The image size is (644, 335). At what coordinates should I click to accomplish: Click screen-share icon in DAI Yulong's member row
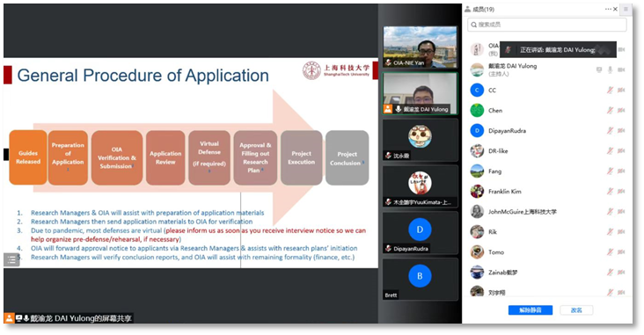point(599,69)
